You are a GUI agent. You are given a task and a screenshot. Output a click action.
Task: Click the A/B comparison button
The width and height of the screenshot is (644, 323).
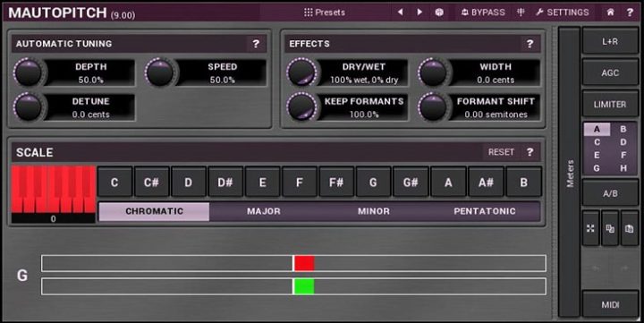pos(610,193)
